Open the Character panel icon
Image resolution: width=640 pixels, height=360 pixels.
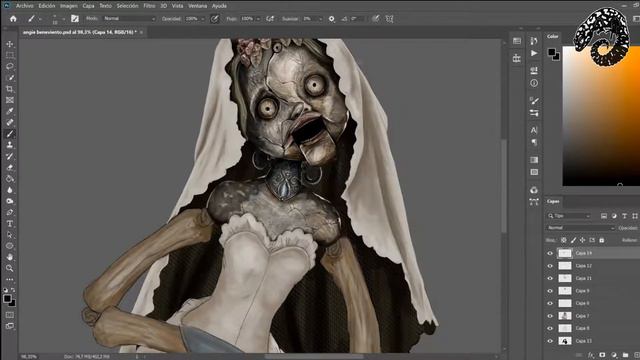point(534,130)
